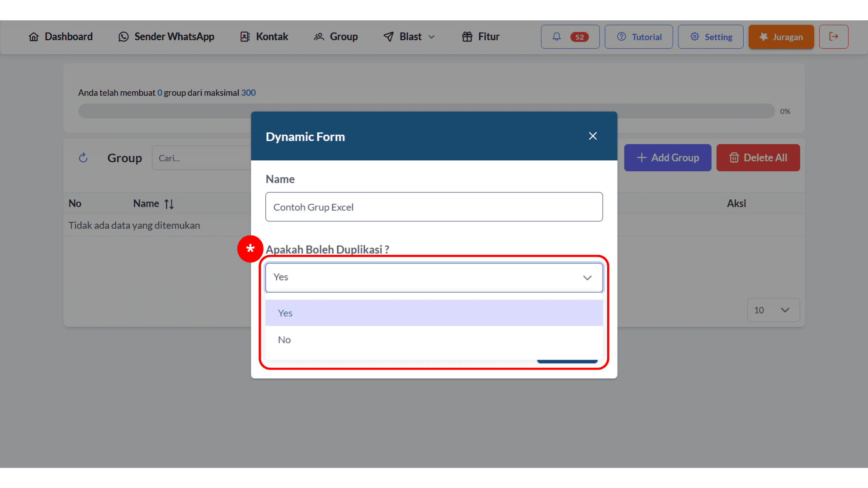Click the Tutorial button
This screenshot has height=488, width=868.
639,37
